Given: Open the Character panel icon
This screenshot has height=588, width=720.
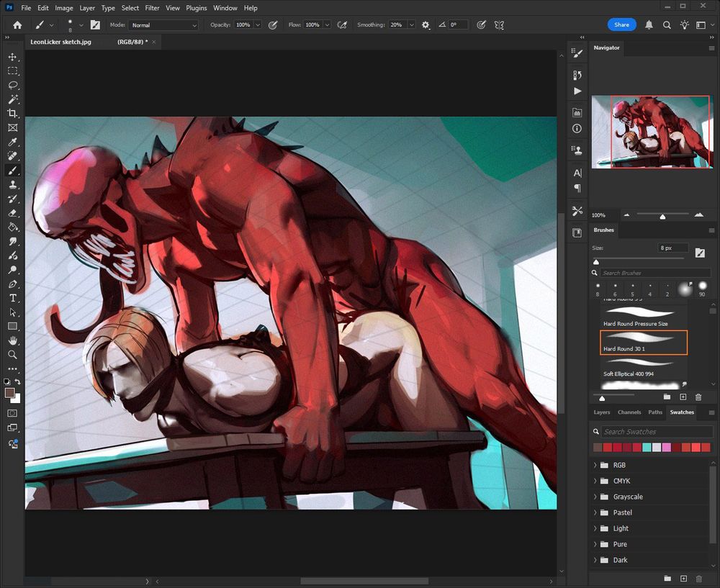Looking at the screenshot, I should point(577,173).
